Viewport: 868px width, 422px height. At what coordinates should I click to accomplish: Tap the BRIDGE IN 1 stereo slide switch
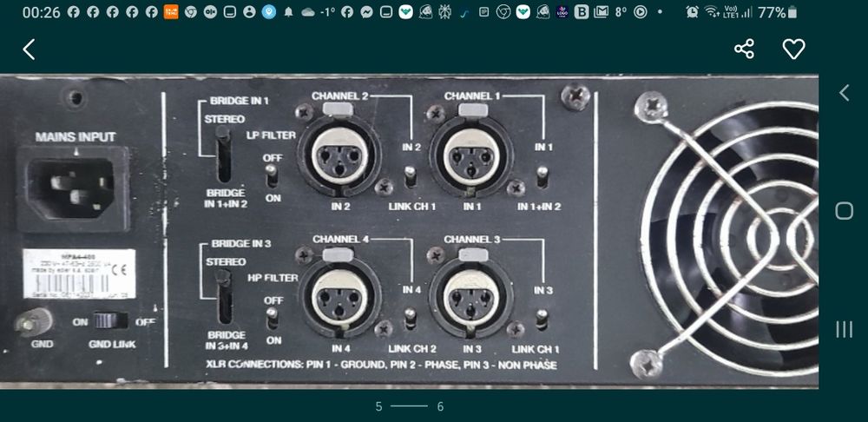tap(223, 155)
